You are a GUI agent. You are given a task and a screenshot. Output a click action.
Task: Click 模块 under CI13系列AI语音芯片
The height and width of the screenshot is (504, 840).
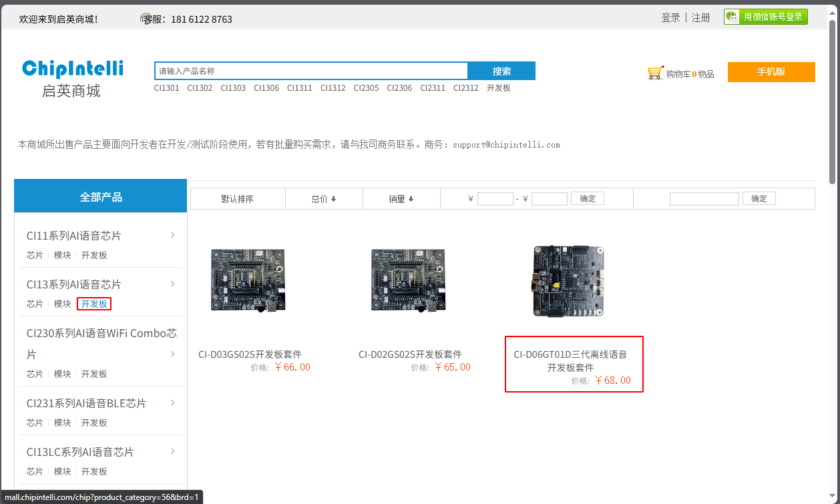(x=62, y=304)
